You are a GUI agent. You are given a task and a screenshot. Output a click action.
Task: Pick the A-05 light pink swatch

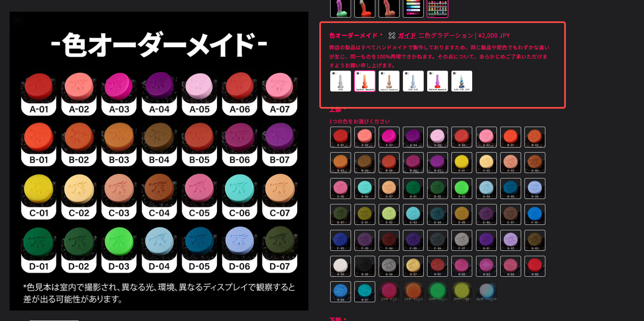437,137
